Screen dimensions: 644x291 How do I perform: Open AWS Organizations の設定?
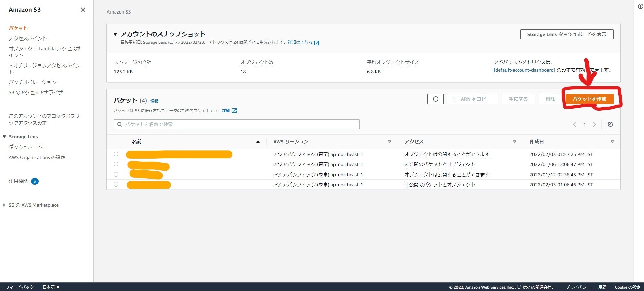(x=37, y=157)
